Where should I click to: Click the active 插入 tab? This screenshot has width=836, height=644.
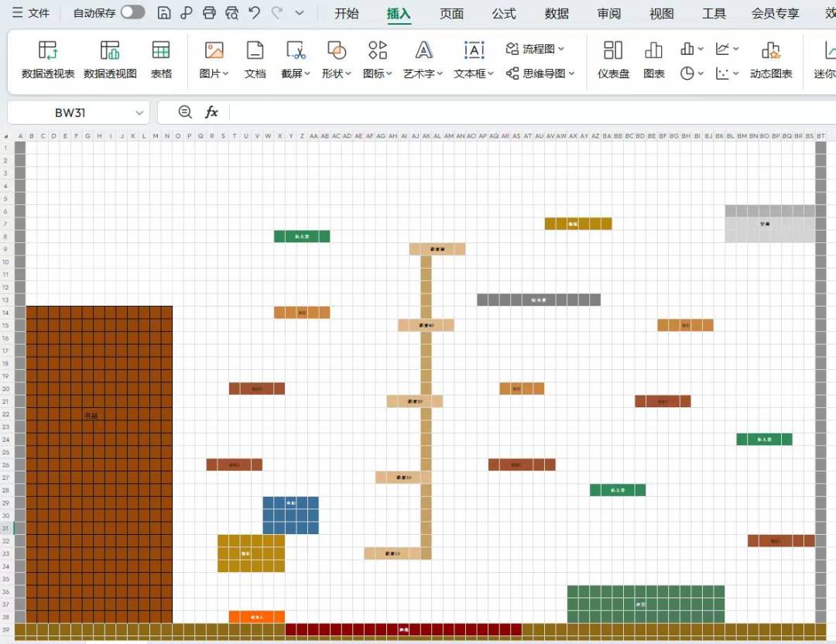(x=399, y=13)
